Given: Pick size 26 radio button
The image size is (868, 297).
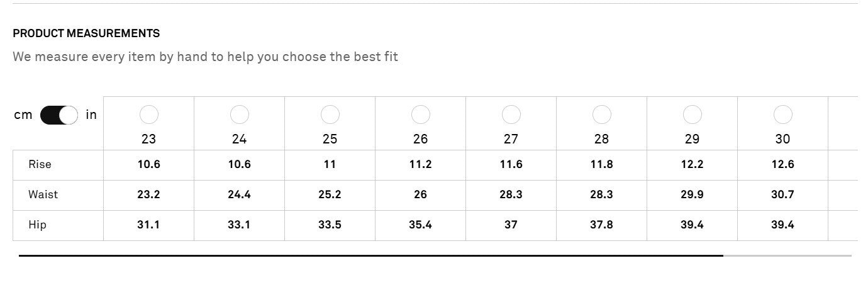Looking at the screenshot, I should (x=421, y=115).
